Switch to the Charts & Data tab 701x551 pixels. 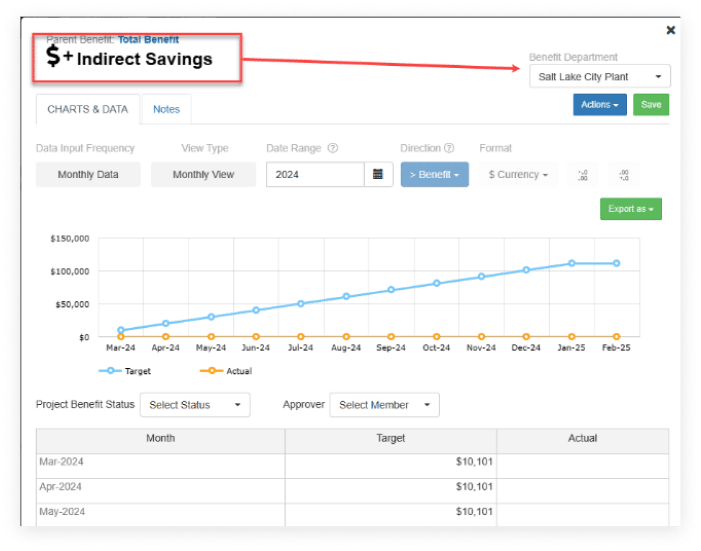pyautogui.click(x=88, y=109)
